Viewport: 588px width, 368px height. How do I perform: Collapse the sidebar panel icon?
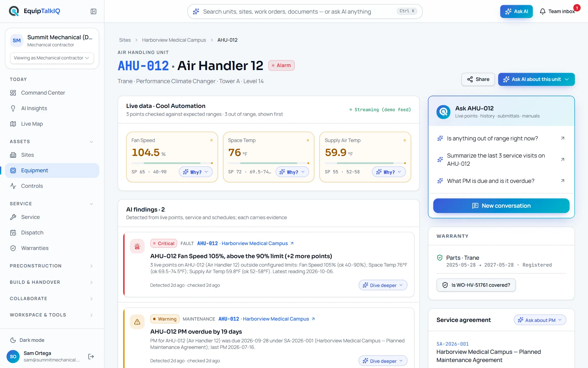93,11
